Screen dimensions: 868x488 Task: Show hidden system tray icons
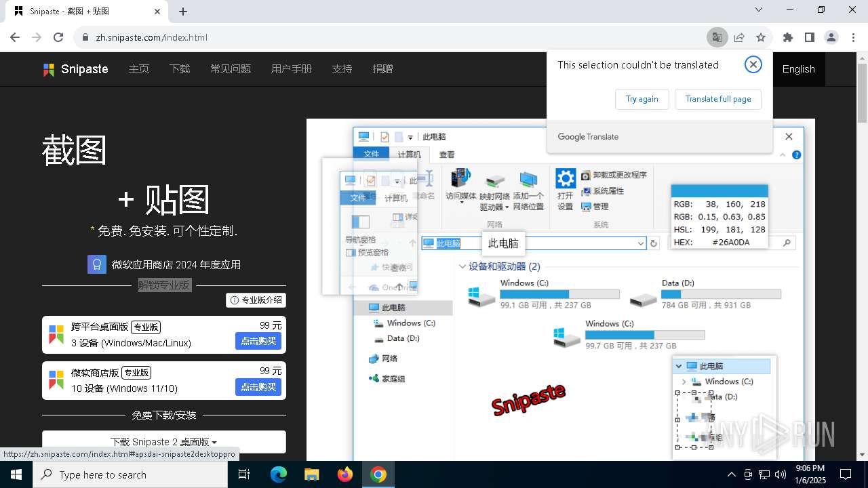coord(731,474)
